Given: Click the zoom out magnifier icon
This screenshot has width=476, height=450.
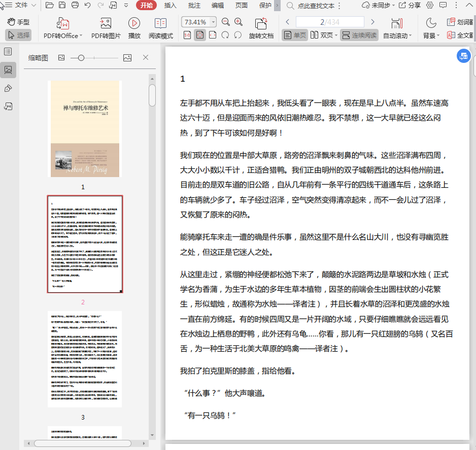Looking at the screenshot, I should click(x=226, y=22).
